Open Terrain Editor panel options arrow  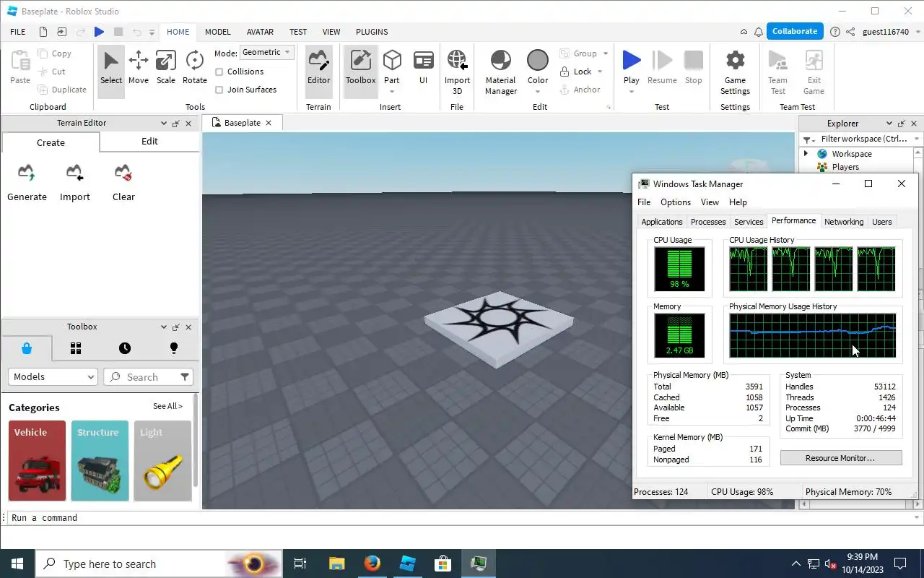click(164, 124)
